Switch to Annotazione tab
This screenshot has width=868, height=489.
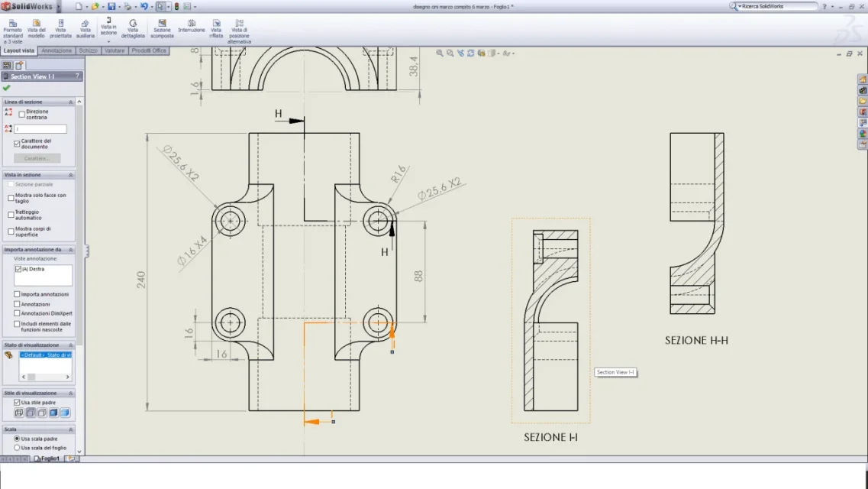[x=56, y=50]
